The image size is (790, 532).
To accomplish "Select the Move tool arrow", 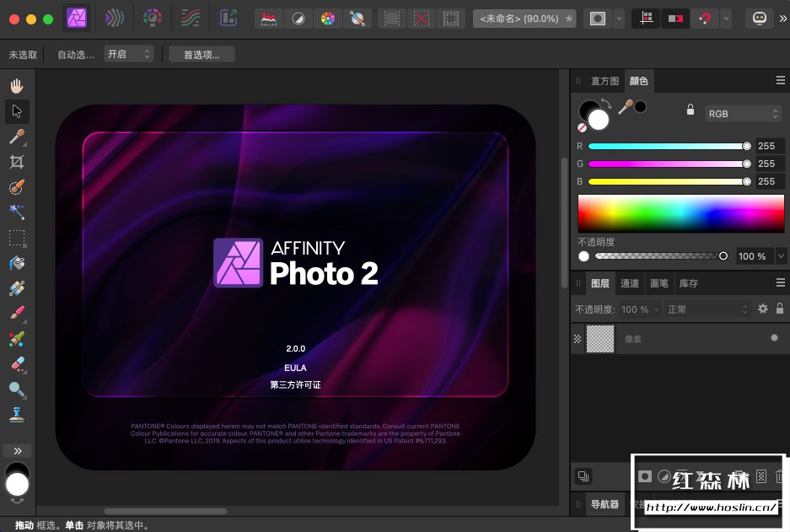I will [17, 111].
